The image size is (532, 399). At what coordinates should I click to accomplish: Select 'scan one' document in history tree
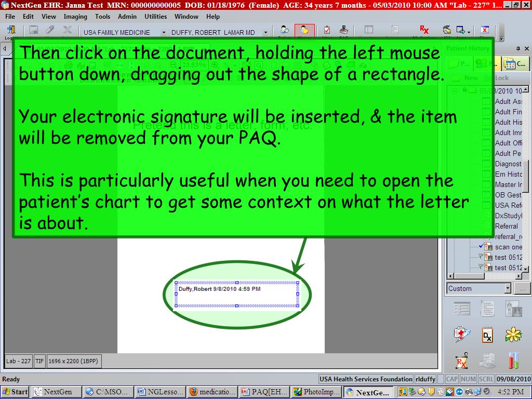click(x=508, y=247)
